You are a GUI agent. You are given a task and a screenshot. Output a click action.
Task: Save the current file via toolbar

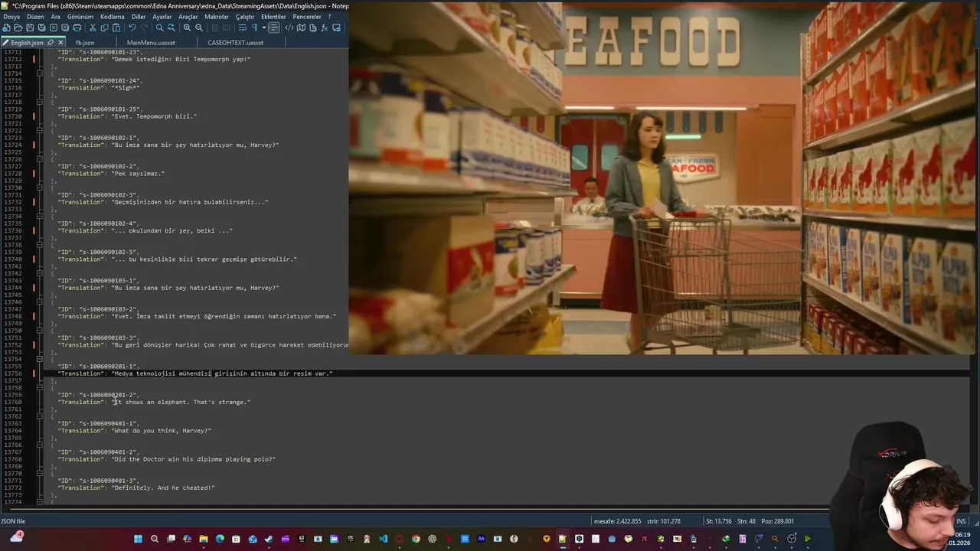point(30,28)
